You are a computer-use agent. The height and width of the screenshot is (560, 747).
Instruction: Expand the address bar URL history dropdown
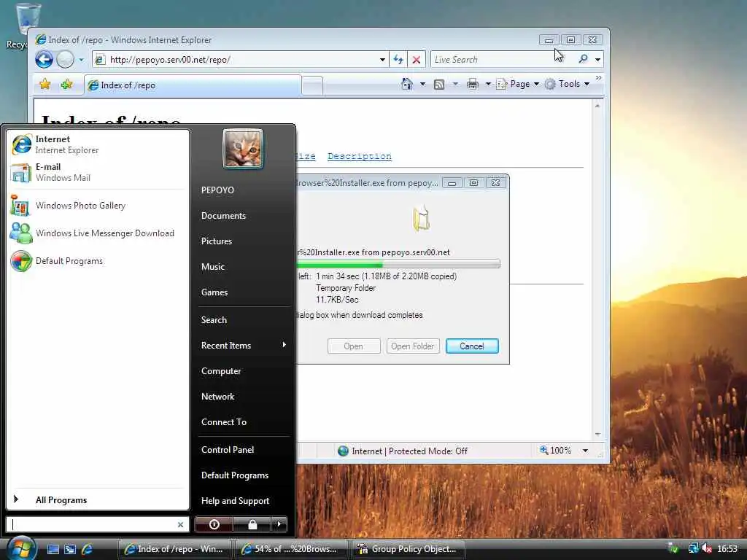pyautogui.click(x=382, y=60)
